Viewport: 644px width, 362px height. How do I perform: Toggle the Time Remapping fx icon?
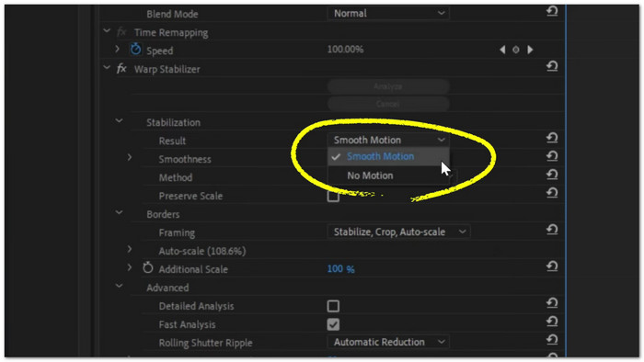click(x=121, y=32)
